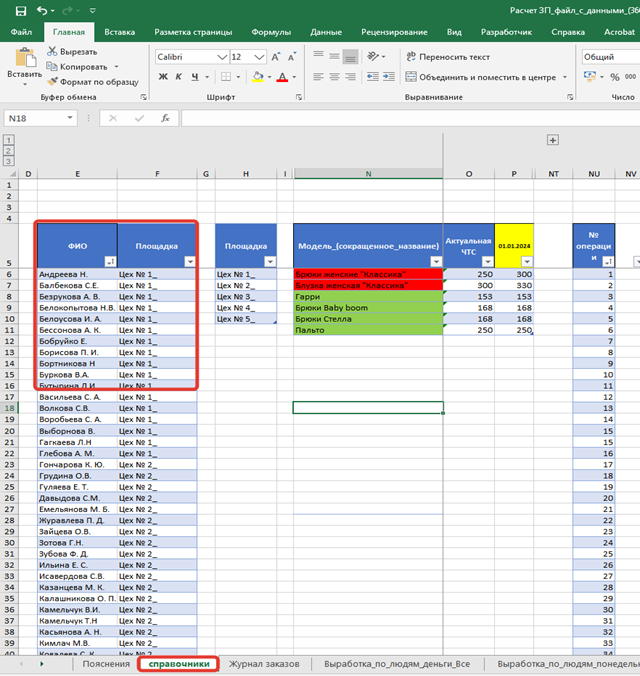This screenshot has height=676, width=640.
Task: Click the Save icon in the title bar
Action: tap(20, 11)
